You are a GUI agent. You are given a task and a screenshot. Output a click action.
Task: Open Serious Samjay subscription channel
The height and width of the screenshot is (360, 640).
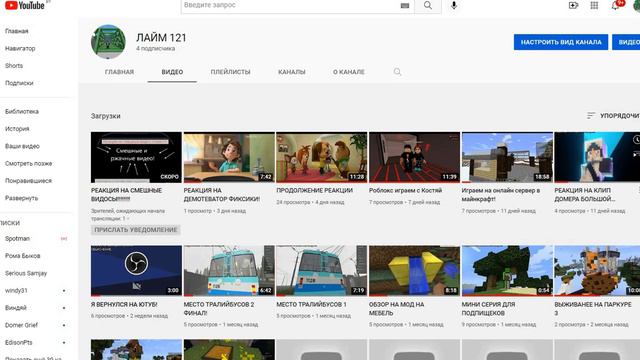point(26,273)
